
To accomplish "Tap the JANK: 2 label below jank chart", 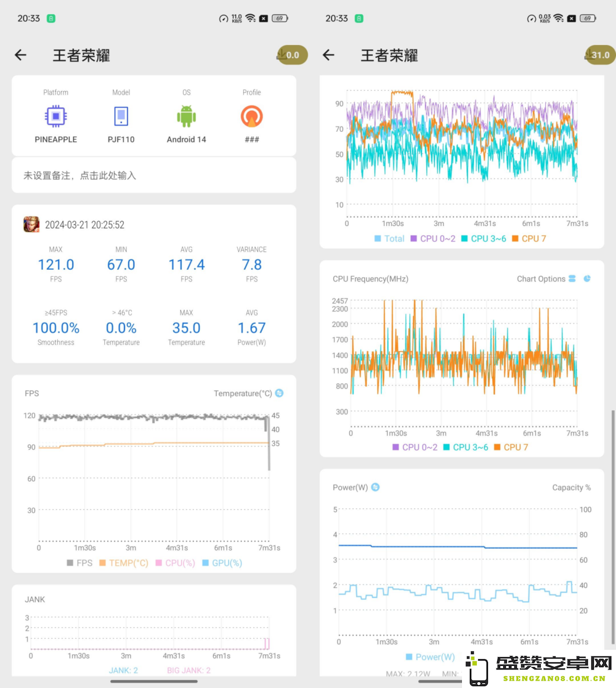I will click(x=123, y=671).
